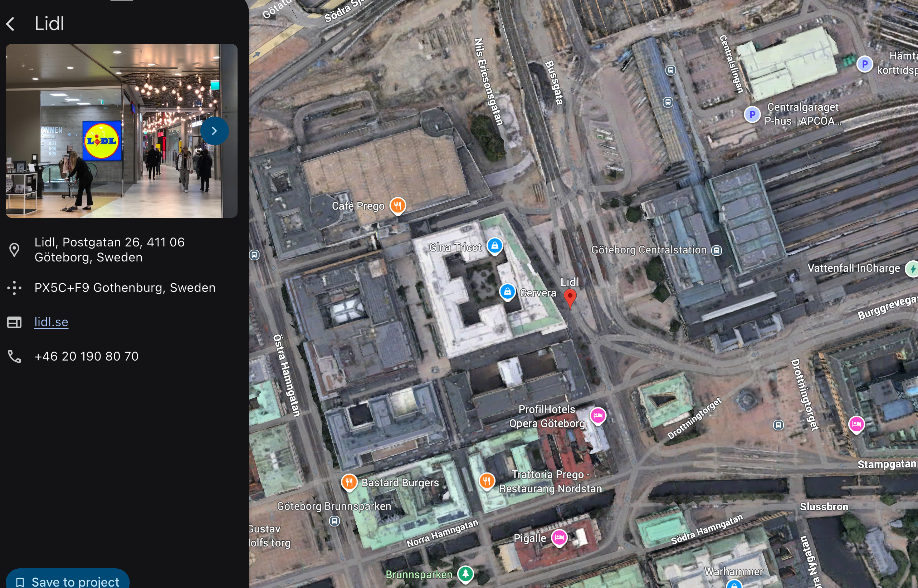
Task: Click the ProfilHotels Opera Göteborg hotel marker
Action: pos(597,415)
